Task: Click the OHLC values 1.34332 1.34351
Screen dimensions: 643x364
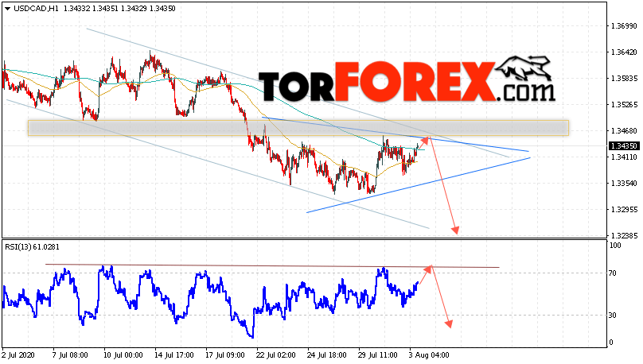Action: point(91,9)
